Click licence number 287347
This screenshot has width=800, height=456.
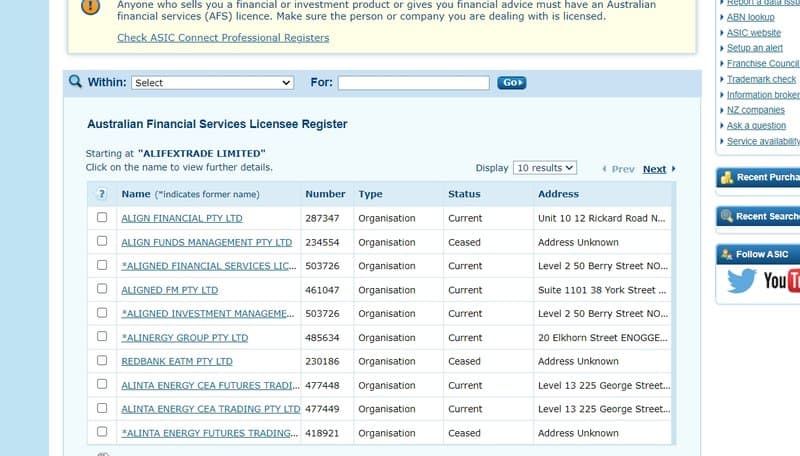pyautogui.click(x=322, y=218)
